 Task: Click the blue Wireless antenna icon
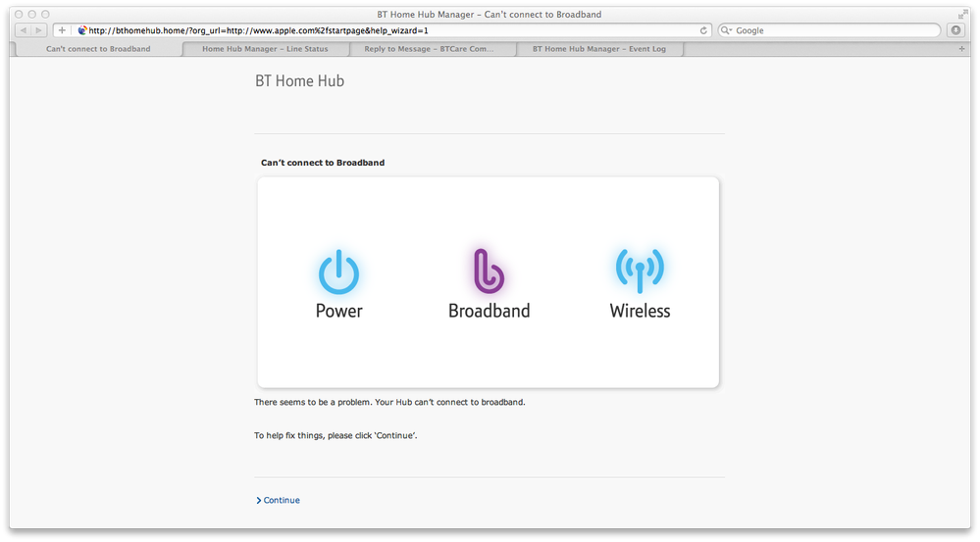(x=640, y=271)
